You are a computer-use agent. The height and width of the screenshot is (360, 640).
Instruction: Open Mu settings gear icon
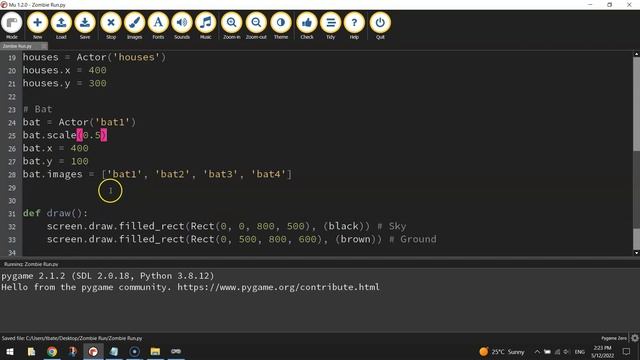pyautogui.click(x=635, y=338)
